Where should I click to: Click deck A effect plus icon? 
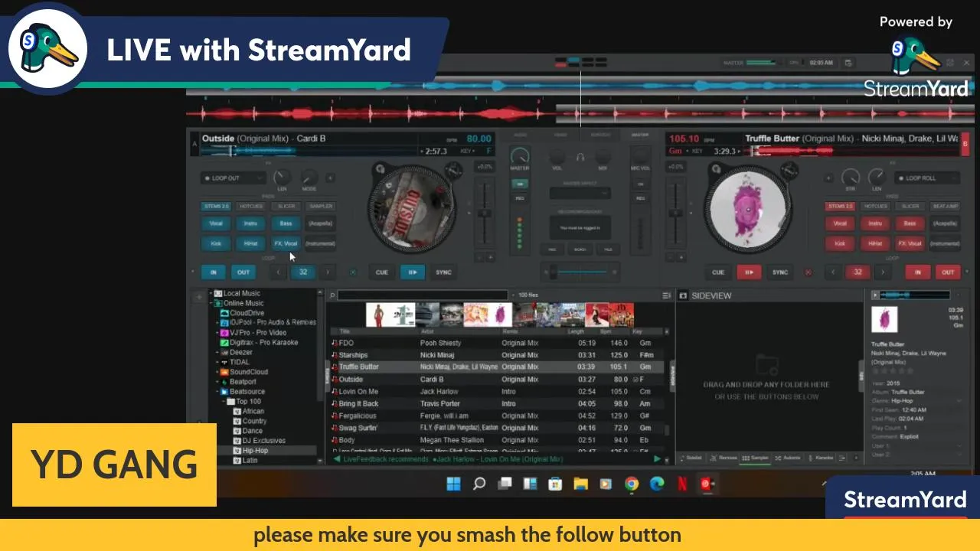[x=330, y=178]
